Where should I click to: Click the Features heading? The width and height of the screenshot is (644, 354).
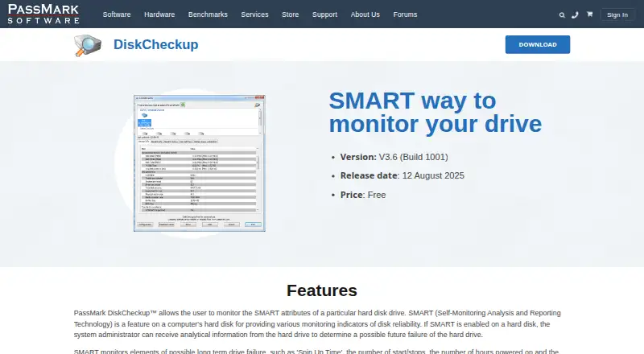click(322, 290)
